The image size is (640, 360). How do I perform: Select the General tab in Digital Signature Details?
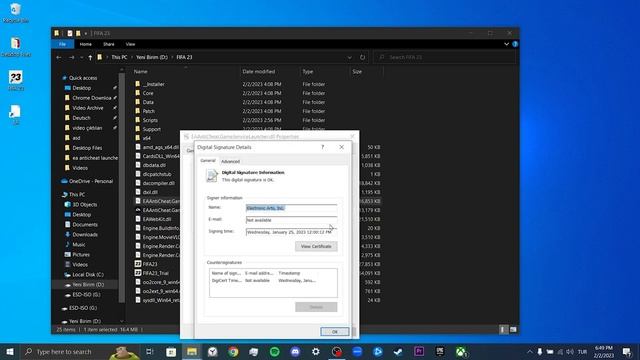click(x=208, y=161)
